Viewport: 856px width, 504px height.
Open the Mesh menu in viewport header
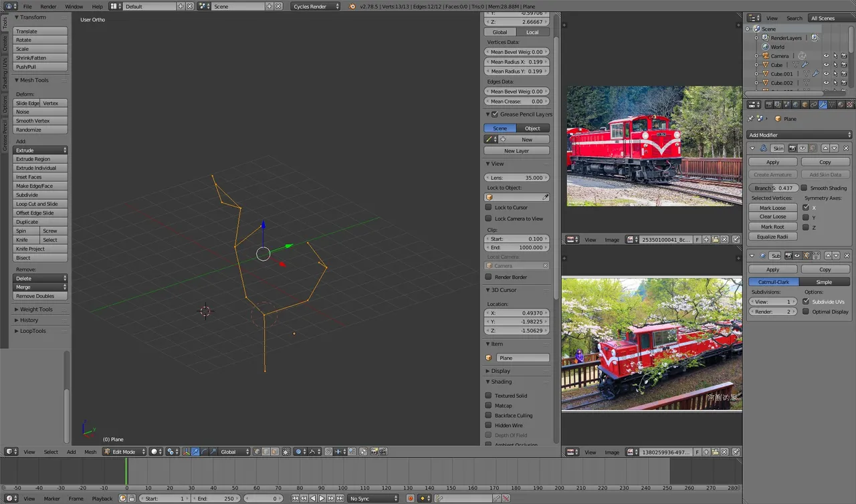coord(90,452)
